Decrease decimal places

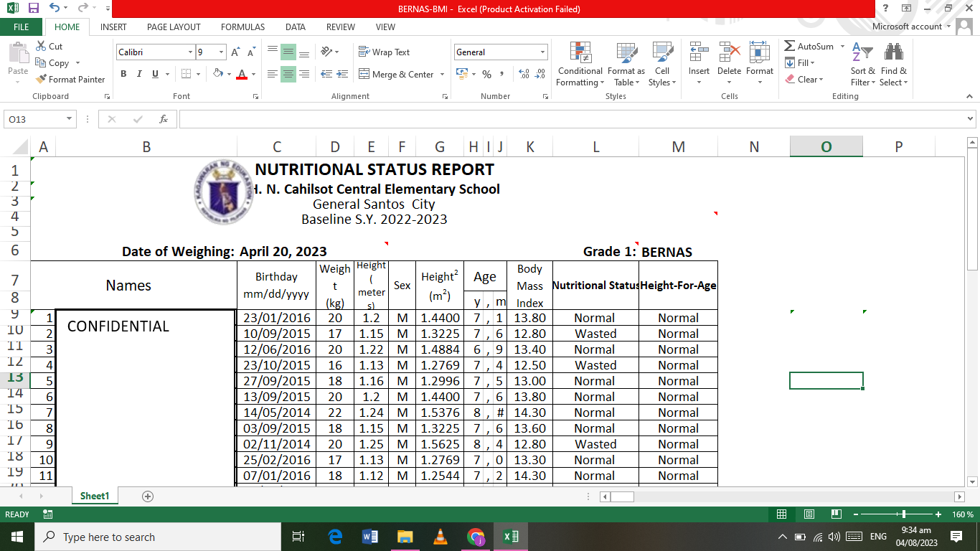click(540, 74)
